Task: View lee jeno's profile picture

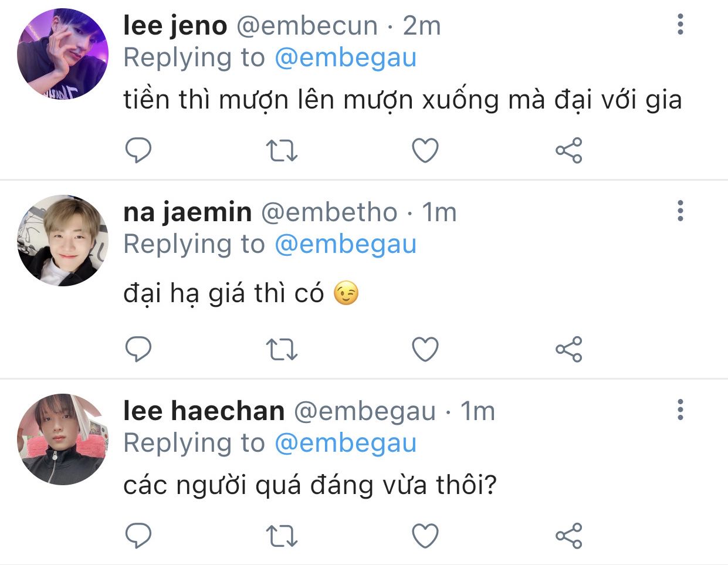Action: click(x=63, y=53)
